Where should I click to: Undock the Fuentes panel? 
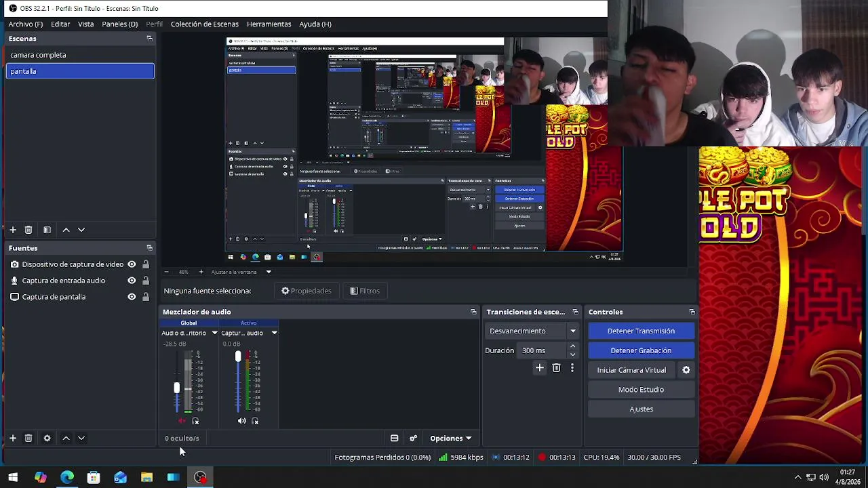[150, 248]
